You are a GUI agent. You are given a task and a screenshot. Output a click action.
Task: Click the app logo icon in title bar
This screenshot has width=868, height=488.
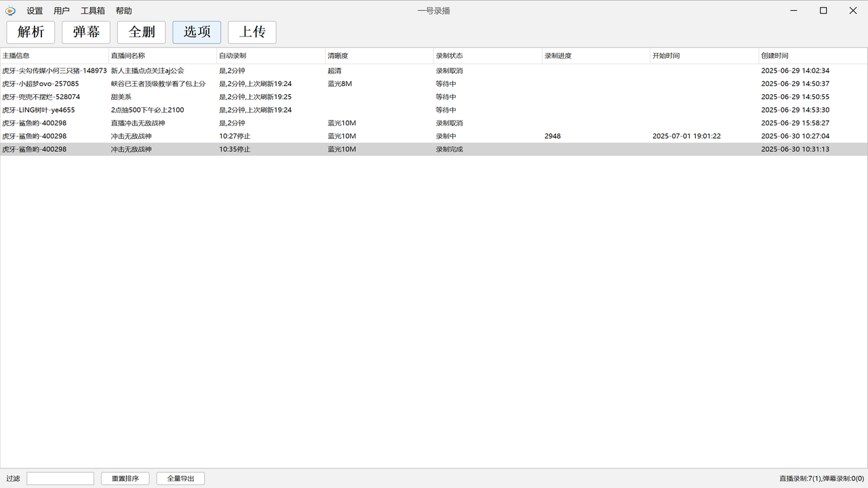pyautogui.click(x=10, y=11)
